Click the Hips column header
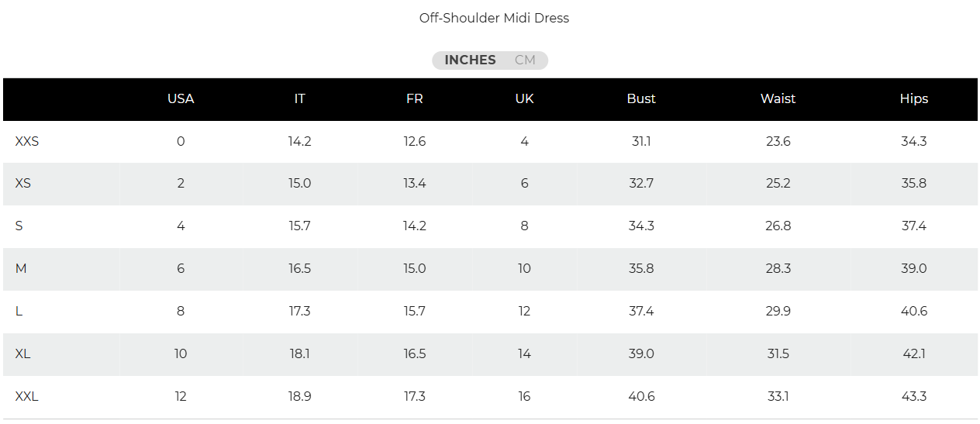Screen dimensions: 980x424 pos(914,99)
